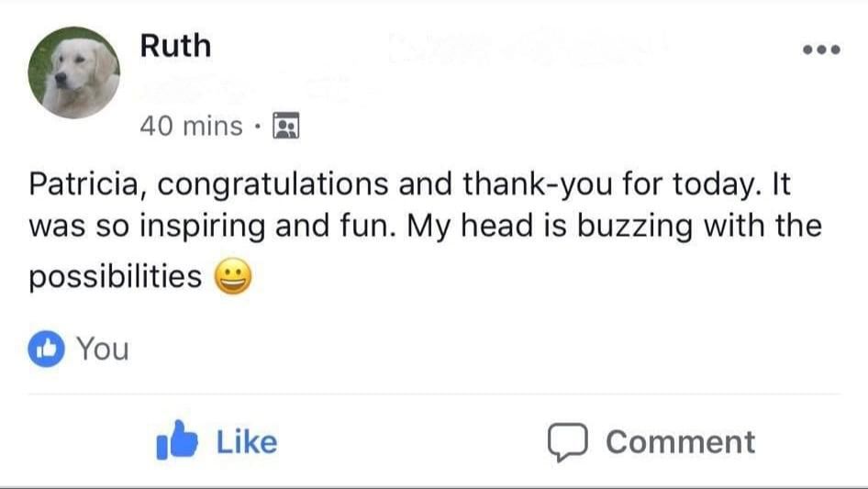Click the dot separator after 40 mins
Viewport: 868px width, 489px height.
259,126
